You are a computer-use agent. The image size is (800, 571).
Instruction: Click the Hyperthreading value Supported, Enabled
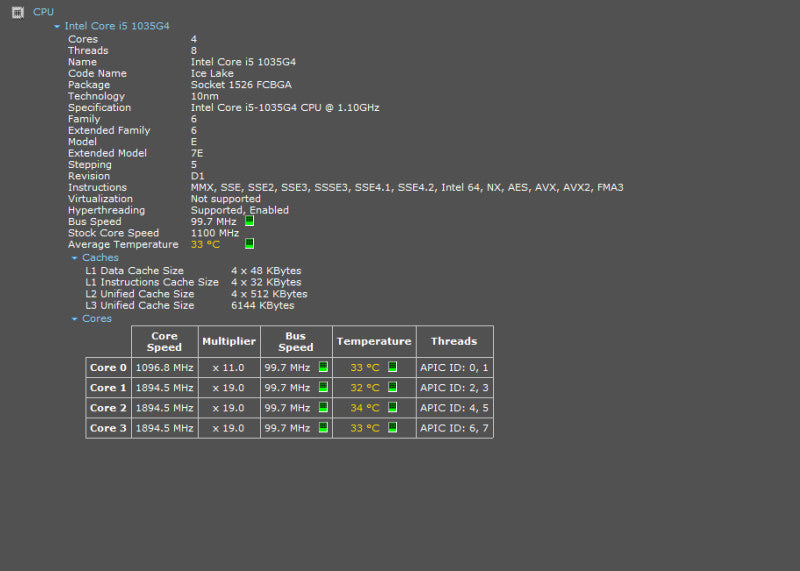click(x=239, y=210)
